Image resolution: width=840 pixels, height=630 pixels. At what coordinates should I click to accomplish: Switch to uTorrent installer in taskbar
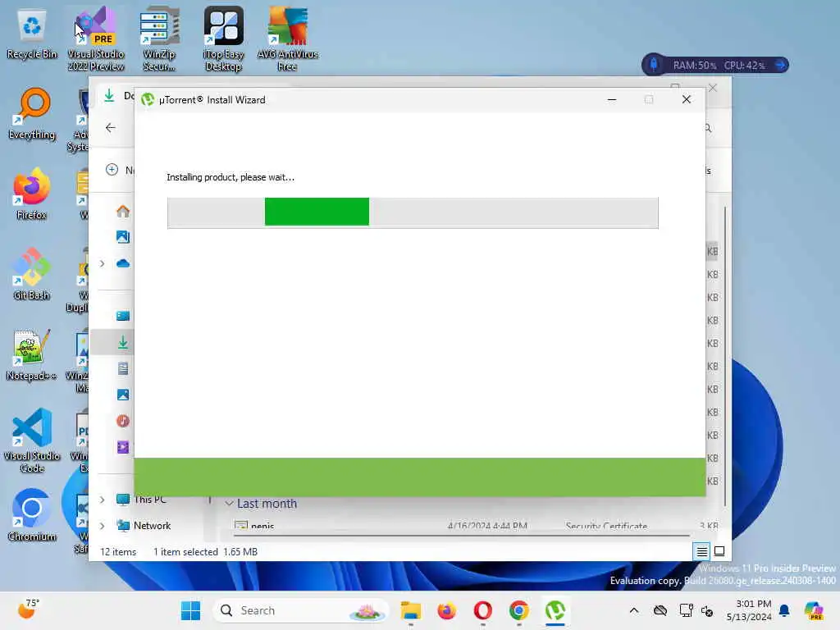tap(555, 610)
